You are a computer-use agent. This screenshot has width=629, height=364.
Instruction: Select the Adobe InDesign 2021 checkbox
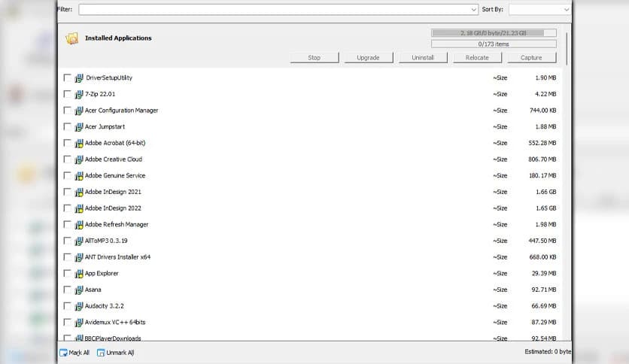tap(67, 192)
